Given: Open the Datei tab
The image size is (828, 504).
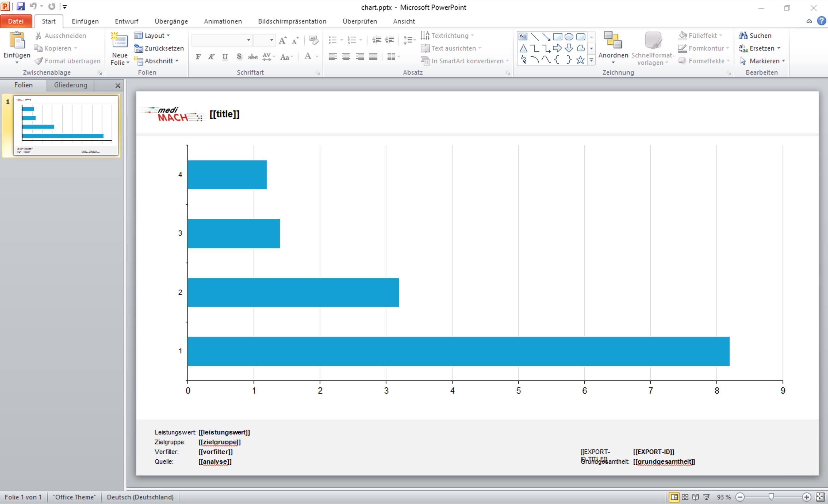Looking at the screenshot, I should tap(16, 21).
